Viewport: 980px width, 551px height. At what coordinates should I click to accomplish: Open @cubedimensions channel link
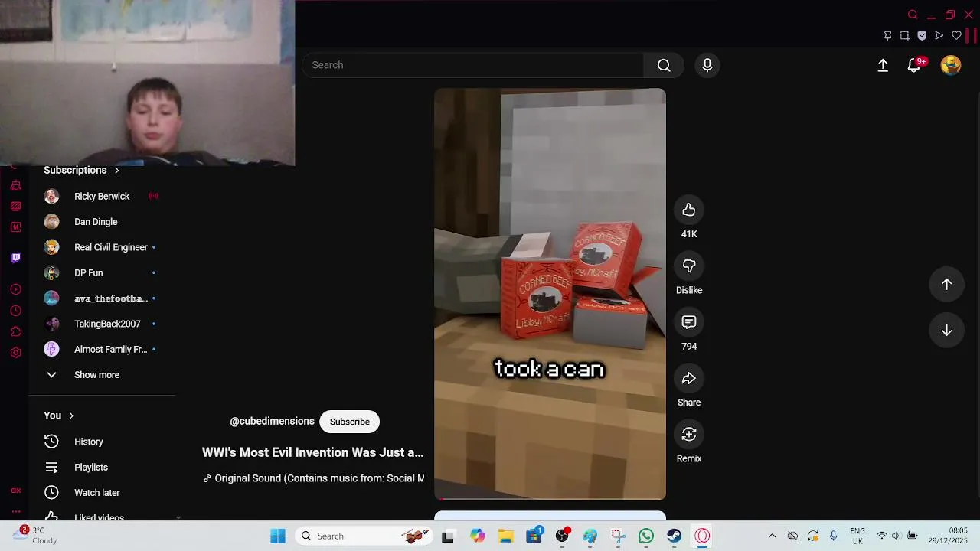pos(272,422)
